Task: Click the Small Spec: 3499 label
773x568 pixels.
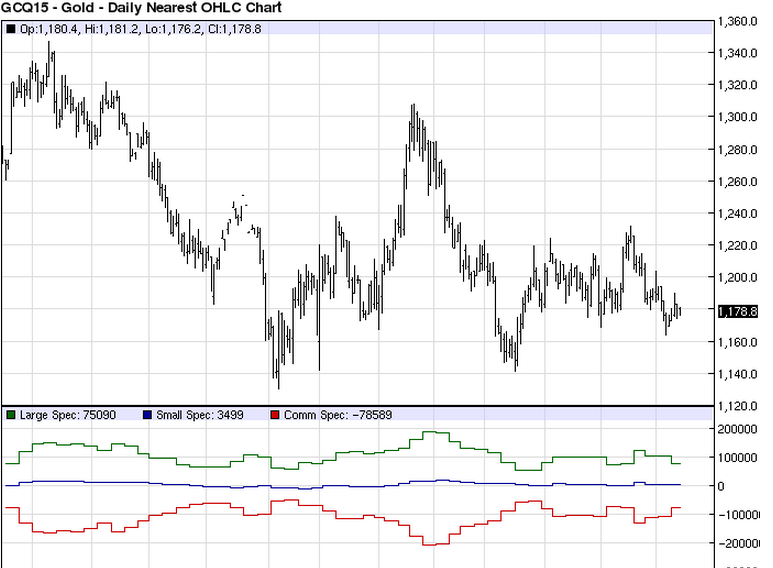Action: coord(200,415)
